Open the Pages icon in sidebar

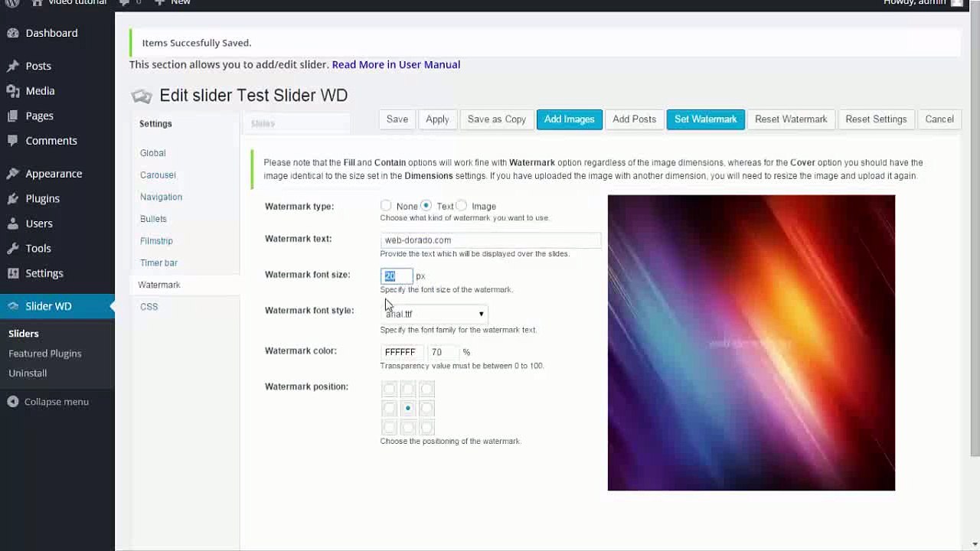(13, 116)
